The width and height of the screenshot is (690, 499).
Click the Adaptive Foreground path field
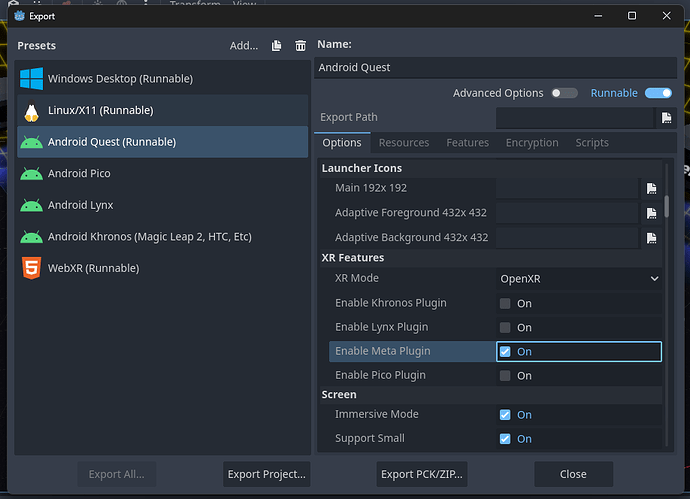[x=568, y=213]
